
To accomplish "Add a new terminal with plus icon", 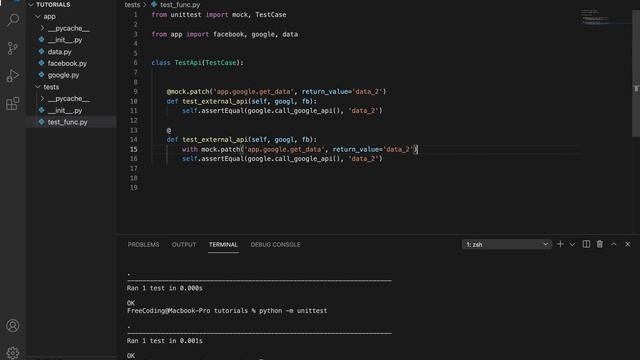I will tap(560, 244).
